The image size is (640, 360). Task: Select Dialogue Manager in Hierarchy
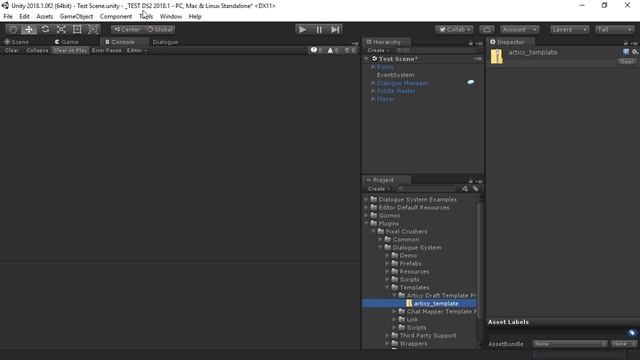click(x=402, y=83)
